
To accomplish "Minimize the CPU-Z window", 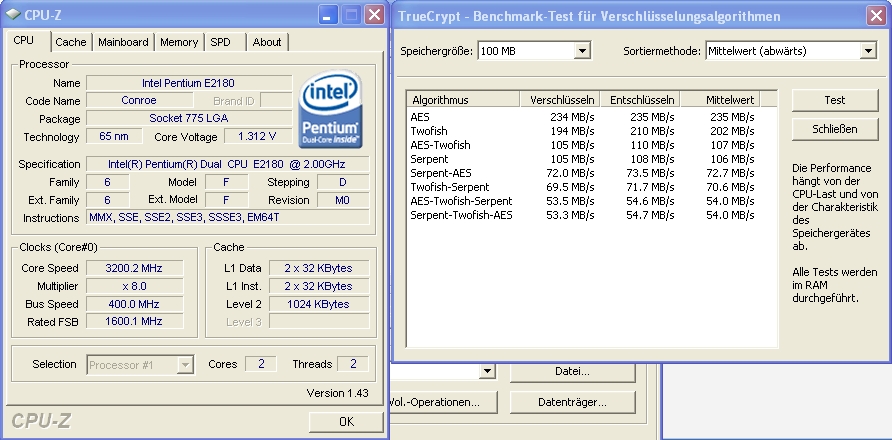I will pos(327,14).
